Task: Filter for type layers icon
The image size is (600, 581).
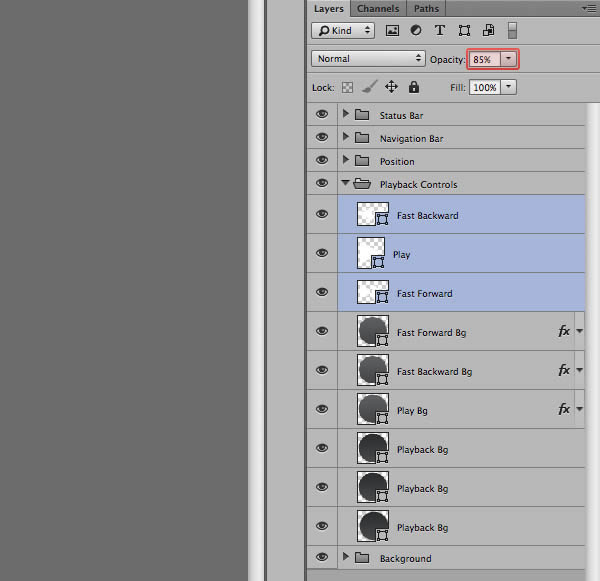Action: (x=440, y=30)
